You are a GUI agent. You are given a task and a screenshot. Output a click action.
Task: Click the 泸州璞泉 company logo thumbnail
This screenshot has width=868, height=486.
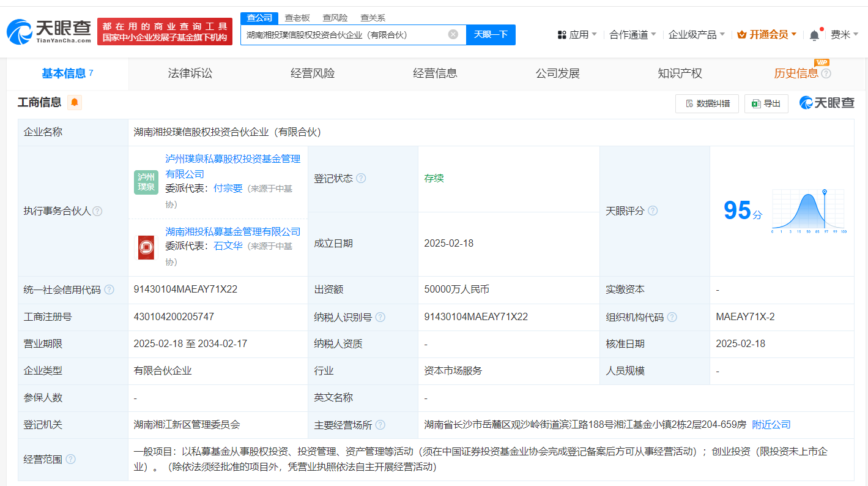[x=146, y=182]
